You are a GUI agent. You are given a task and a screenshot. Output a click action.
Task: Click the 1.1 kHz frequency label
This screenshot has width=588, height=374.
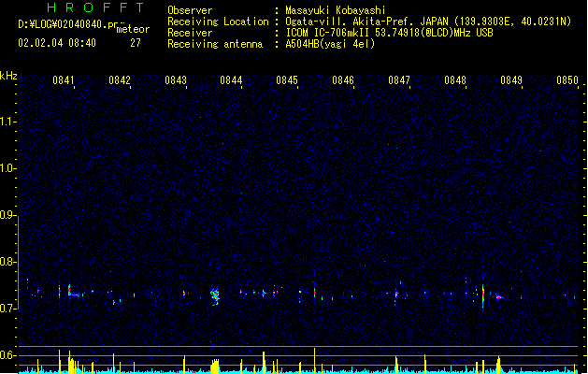pos(8,122)
